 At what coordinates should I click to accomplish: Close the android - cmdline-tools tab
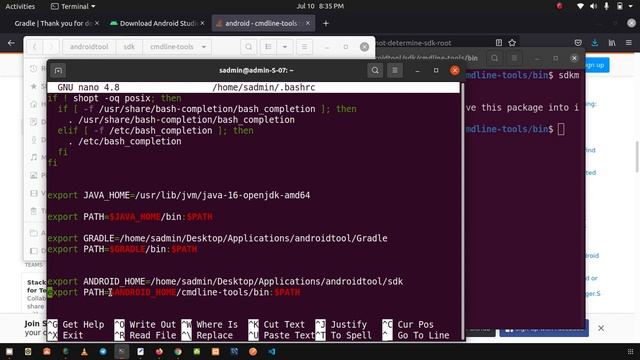coord(308,23)
